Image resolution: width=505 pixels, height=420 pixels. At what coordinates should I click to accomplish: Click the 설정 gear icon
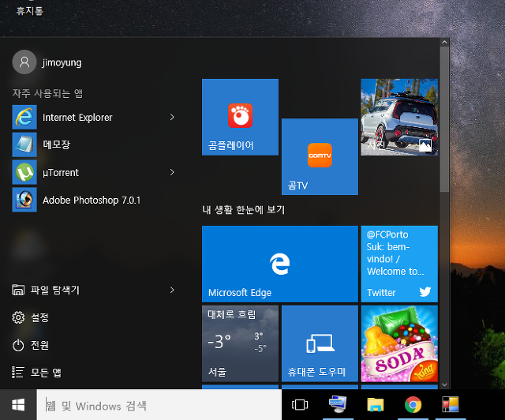(x=18, y=317)
